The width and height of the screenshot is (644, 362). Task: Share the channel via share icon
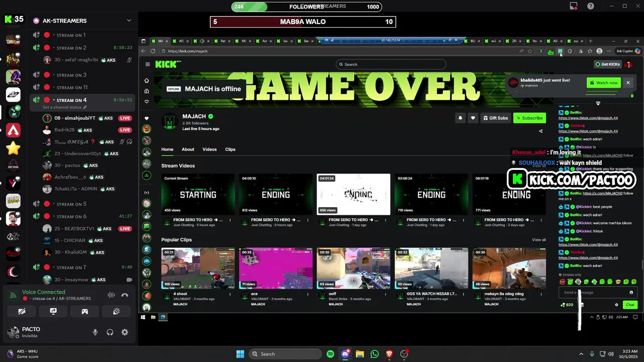click(541, 131)
